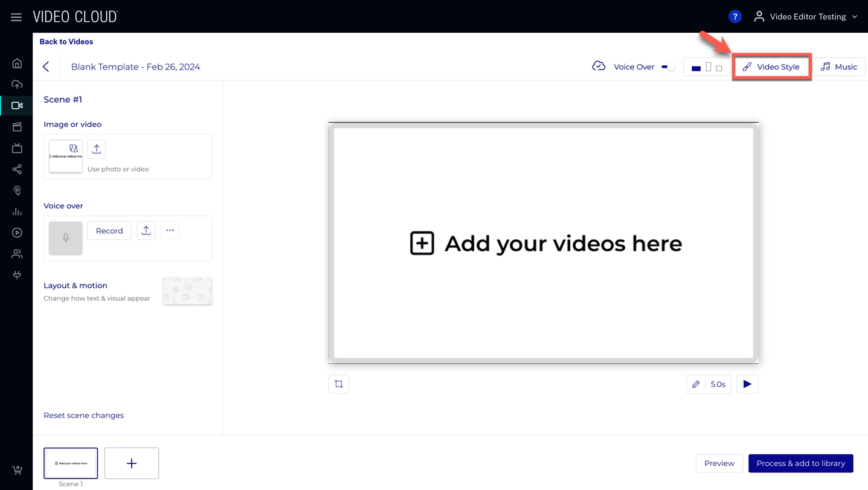Viewport: 868px width, 490px height.
Task: Go back using the left chevron arrow
Action: pyautogui.click(x=46, y=67)
